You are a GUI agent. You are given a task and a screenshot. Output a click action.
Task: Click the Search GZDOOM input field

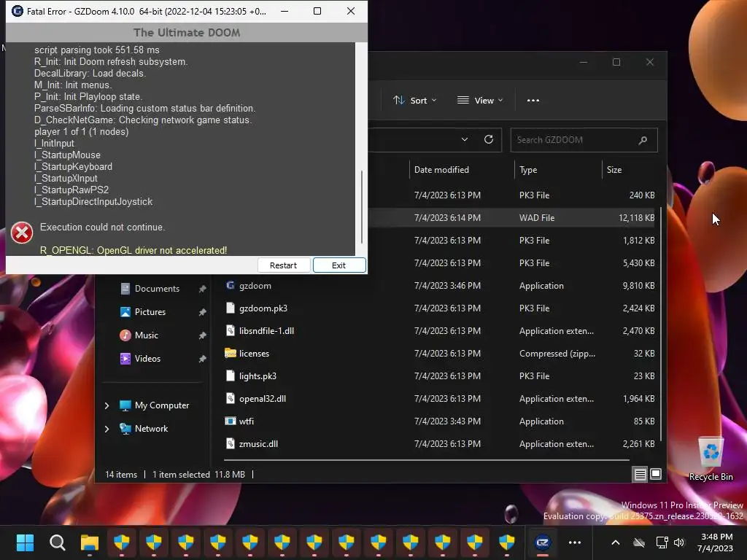coord(584,140)
